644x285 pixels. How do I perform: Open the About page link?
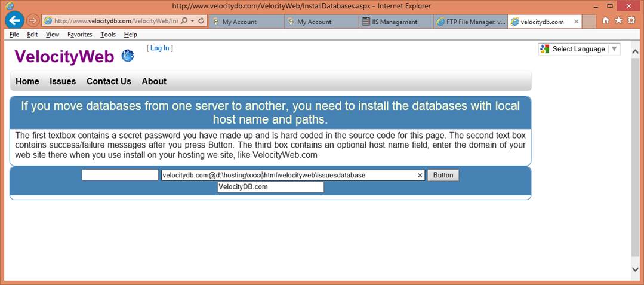tap(154, 81)
